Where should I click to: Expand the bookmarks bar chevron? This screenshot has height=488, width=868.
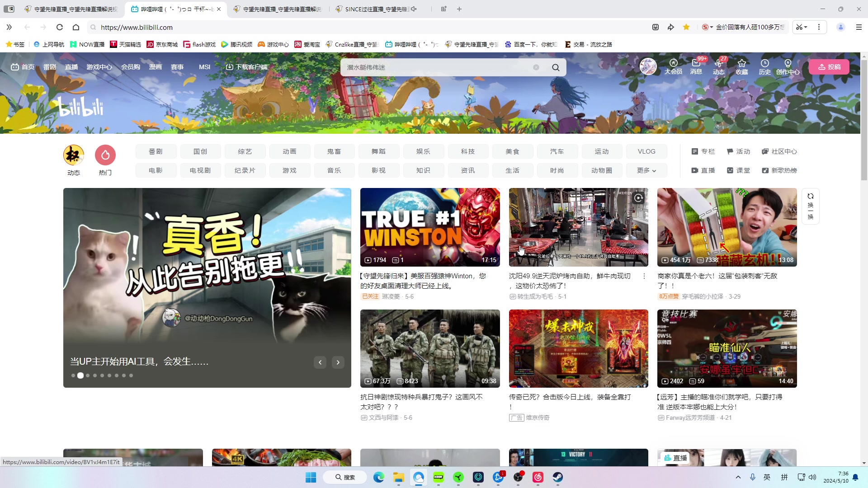9,27
